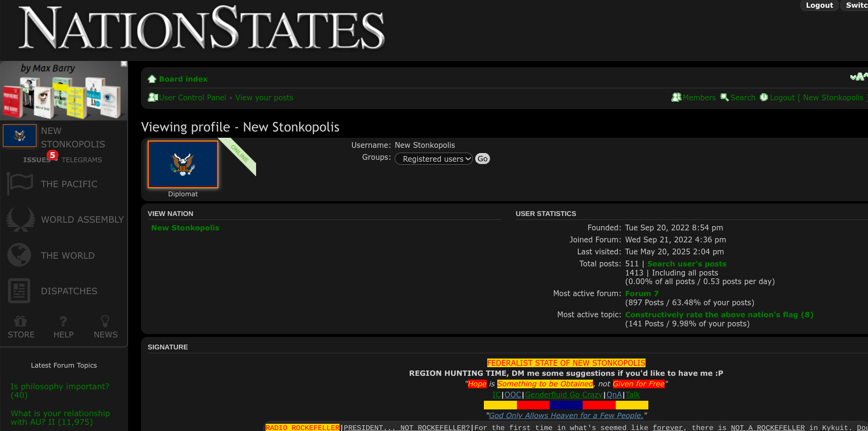
Task: Click the 'Diplomat' rank label
Action: click(183, 194)
